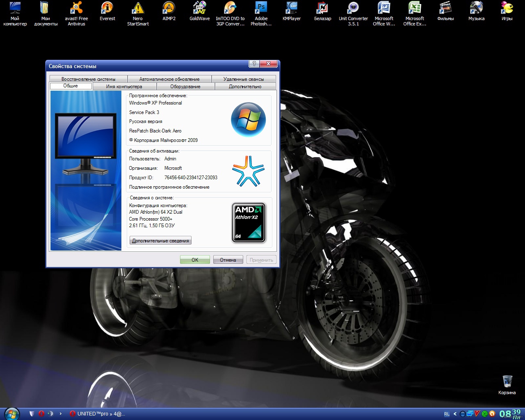Launch AIMP2 desktop icon
525x420 pixels.
[169, 11]
